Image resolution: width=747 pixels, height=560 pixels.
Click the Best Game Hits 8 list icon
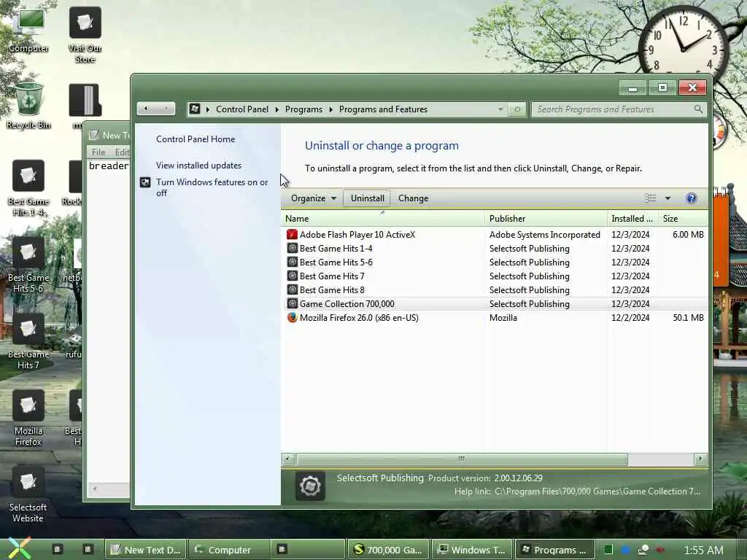click(x=292, y=289)
